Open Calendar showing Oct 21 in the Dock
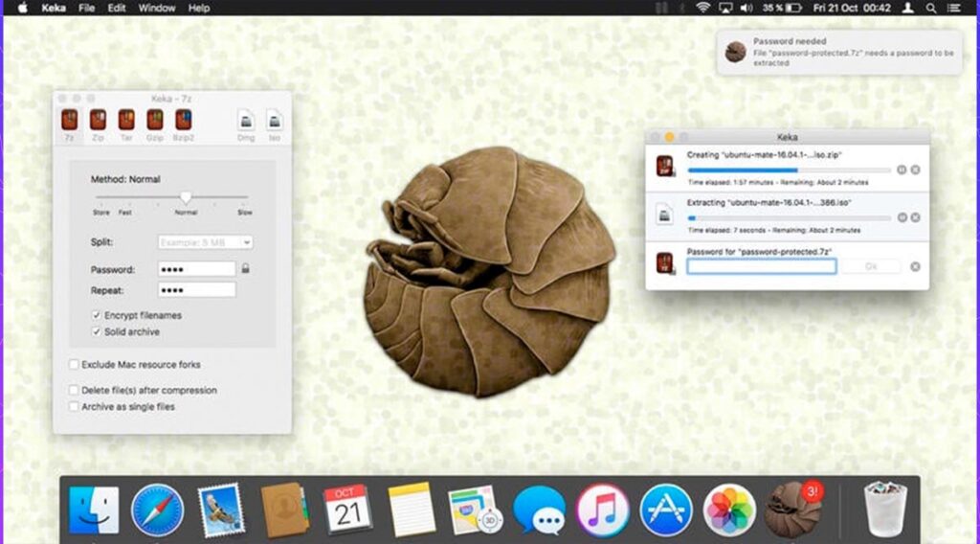This screenshot has height=544, width=980. click(x=346, y=510)
